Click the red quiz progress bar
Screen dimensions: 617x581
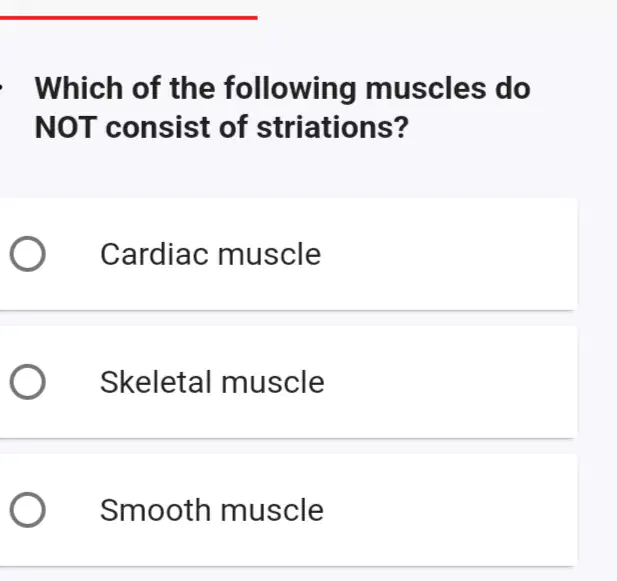(129, 18)
